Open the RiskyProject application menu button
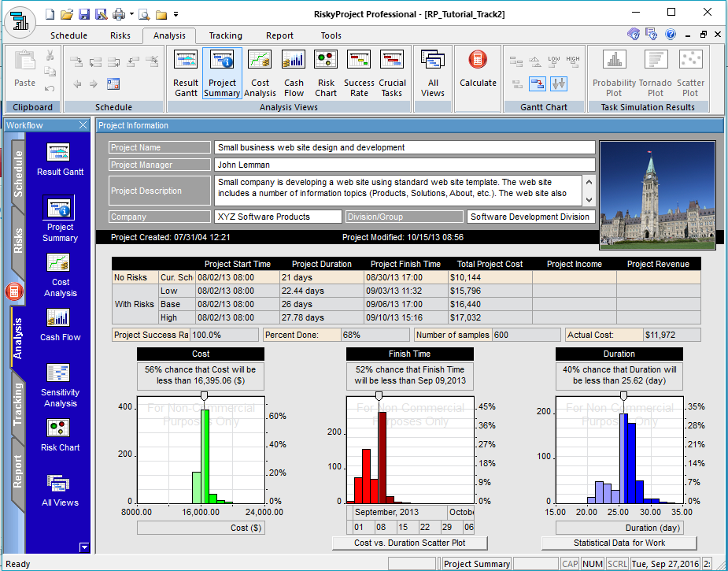This screenshot has height=571, width=728. pos(20,21)
